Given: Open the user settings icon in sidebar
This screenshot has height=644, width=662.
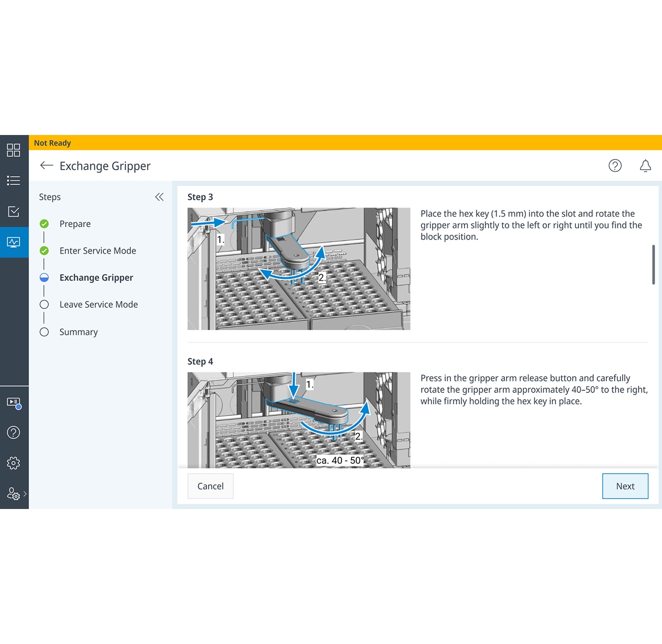Looking at the screenshot, I should [x=13, y=494].
